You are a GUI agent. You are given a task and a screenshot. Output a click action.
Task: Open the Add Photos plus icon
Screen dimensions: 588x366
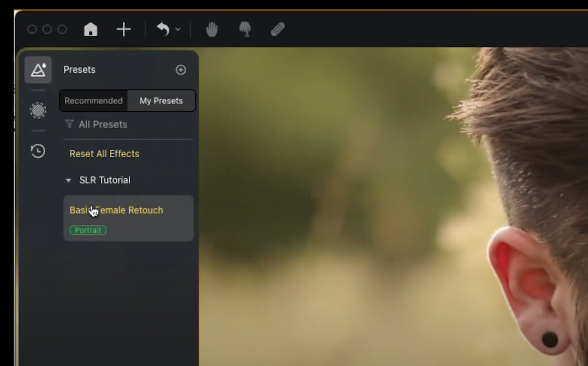(x=124, y=29)
